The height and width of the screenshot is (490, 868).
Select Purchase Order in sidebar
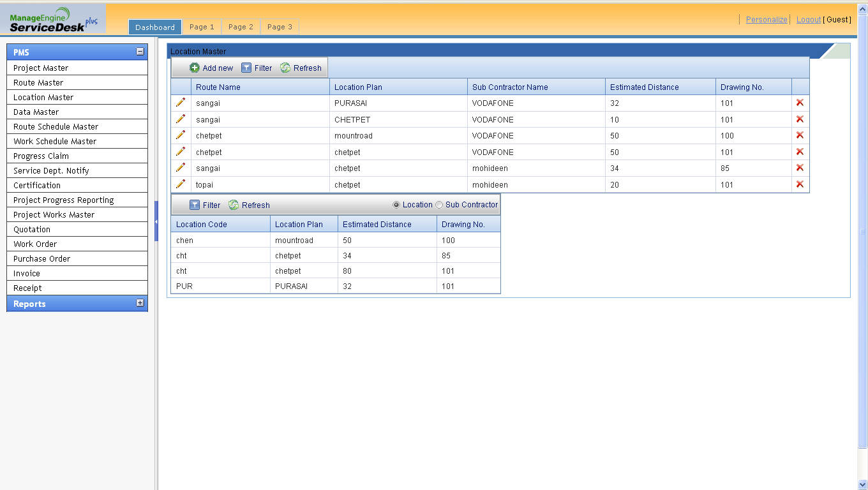(77, 258)
